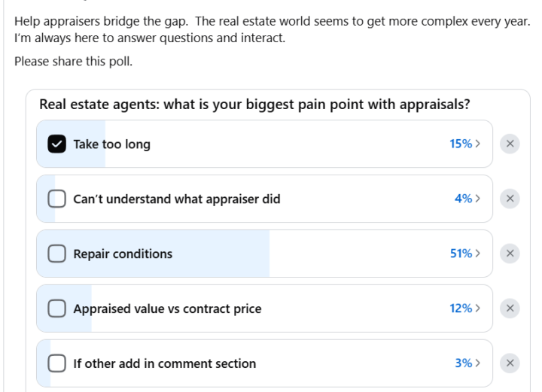
Task: Check "Can't understand what appraiser did" box
Action: [x=57, y=199]
